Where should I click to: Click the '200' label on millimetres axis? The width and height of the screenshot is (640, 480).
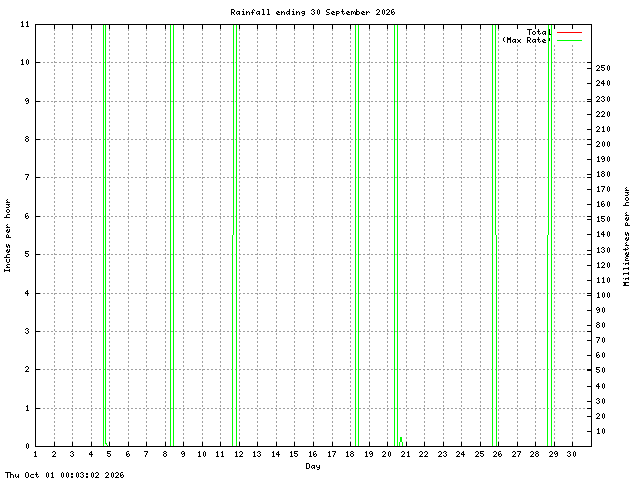[603, 144]
